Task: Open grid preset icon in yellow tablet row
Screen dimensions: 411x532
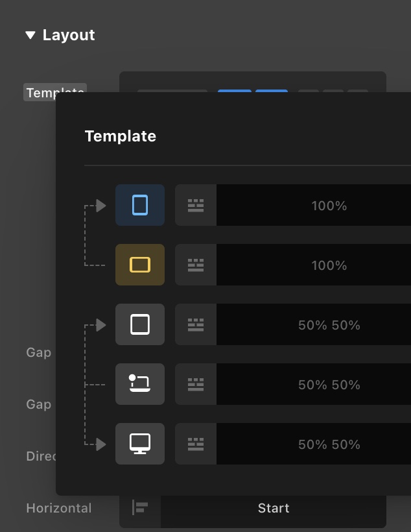Action: pos(196,265)
